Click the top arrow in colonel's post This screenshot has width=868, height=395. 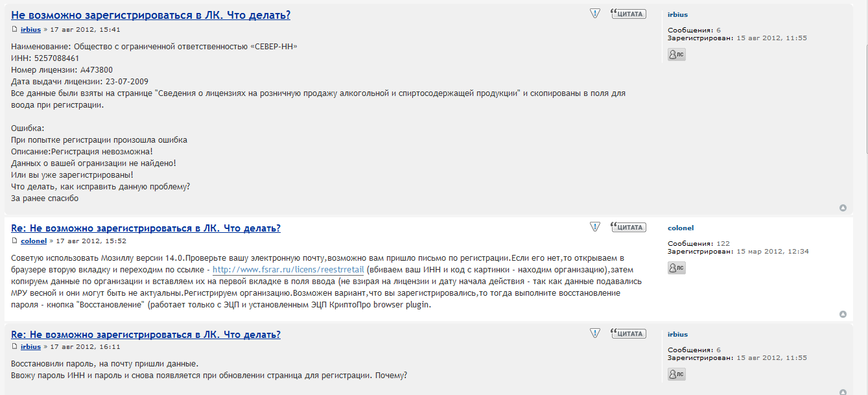[843, 315]
